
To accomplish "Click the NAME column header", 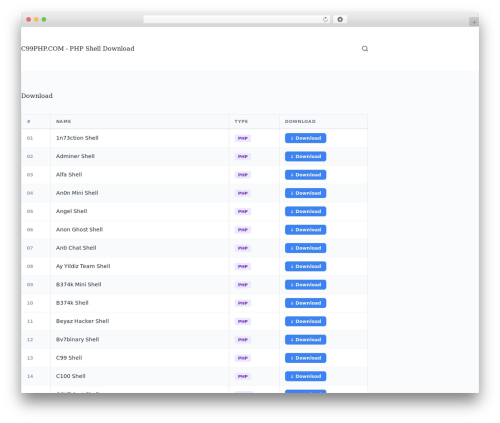I will coord(63,121).
